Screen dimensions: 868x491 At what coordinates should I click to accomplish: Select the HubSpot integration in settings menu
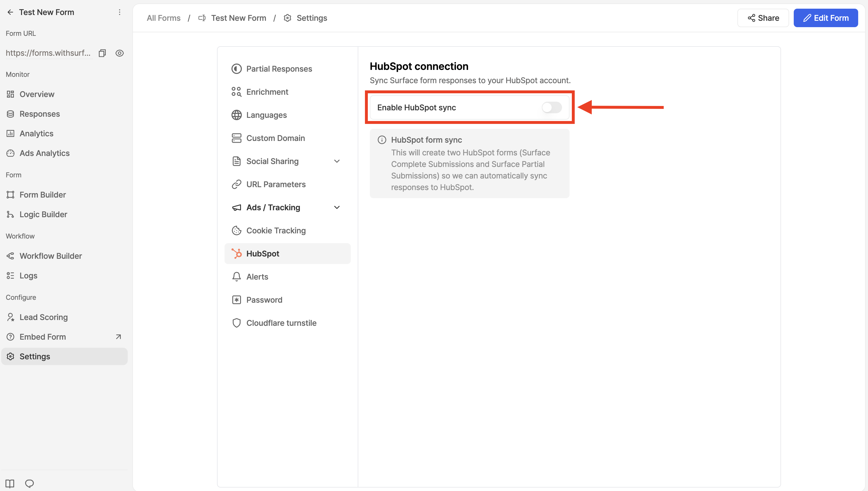[x=263, y=253]
